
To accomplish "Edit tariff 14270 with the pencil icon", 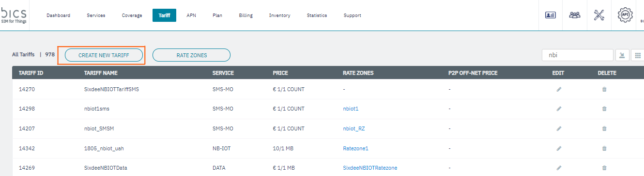I will click(x=559, y=89).
